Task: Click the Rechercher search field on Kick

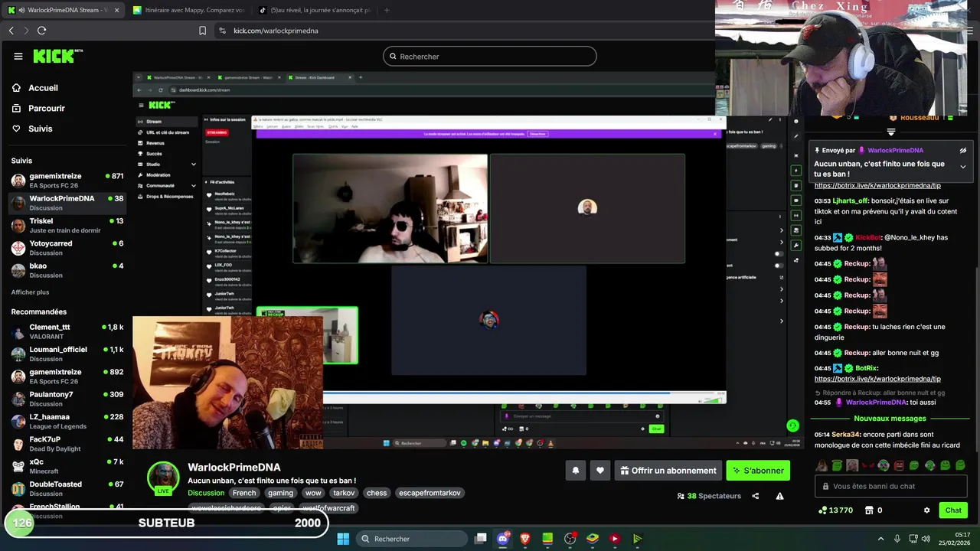Action: coord(490,56)
